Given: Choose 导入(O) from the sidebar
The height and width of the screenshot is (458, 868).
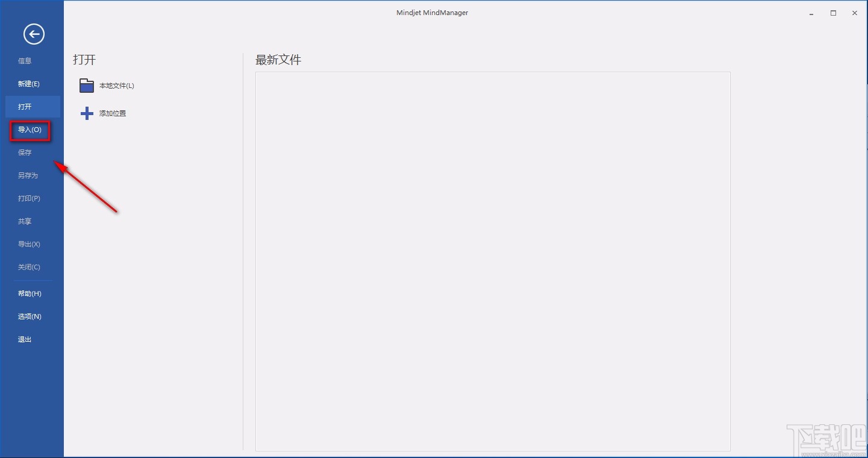Looking at the screenshot, I should pos(30,130).
